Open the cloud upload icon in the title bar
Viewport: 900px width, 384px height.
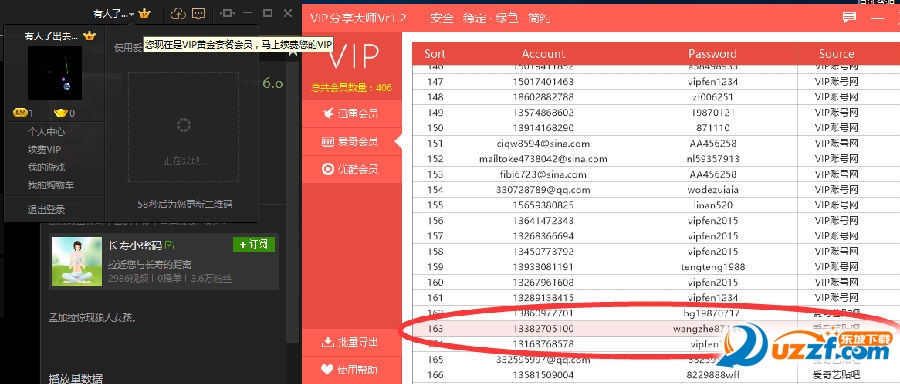[179, 14]
